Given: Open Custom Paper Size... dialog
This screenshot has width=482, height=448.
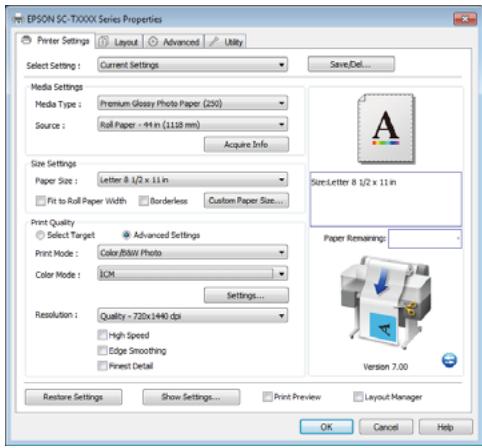Looking at the screenshot, I should click(246, 200).
